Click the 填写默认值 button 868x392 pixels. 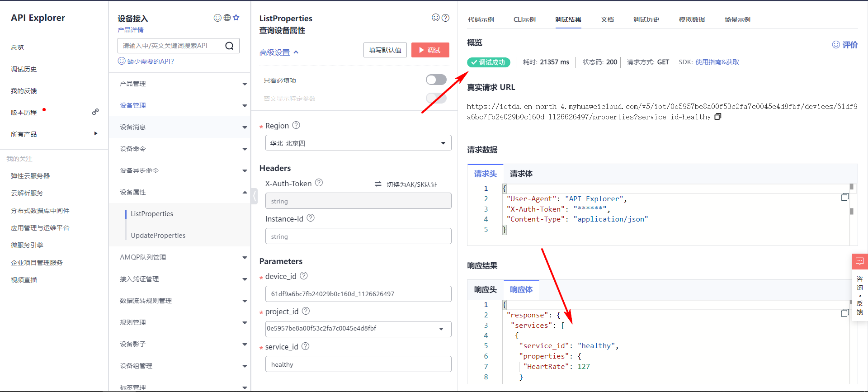[385, 50]
